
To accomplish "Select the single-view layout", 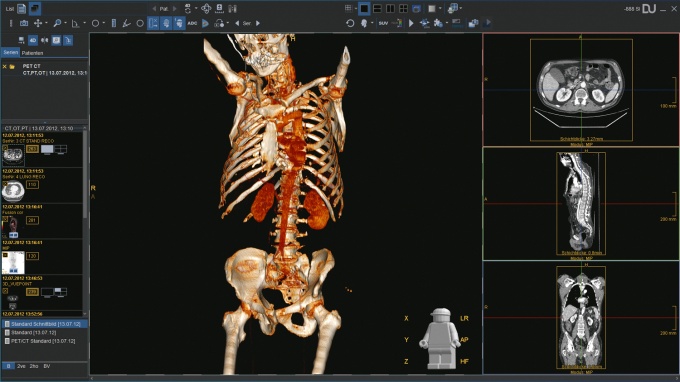I will click(364, 8).
